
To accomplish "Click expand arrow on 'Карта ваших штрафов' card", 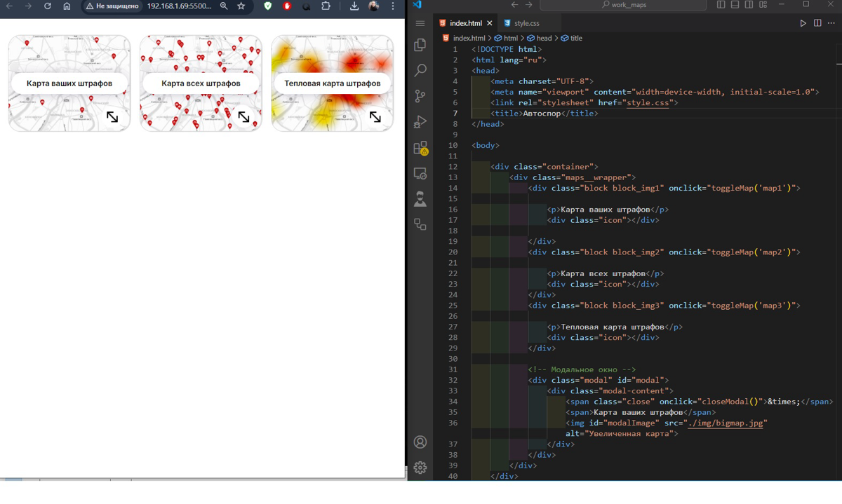I will (112, 117).
